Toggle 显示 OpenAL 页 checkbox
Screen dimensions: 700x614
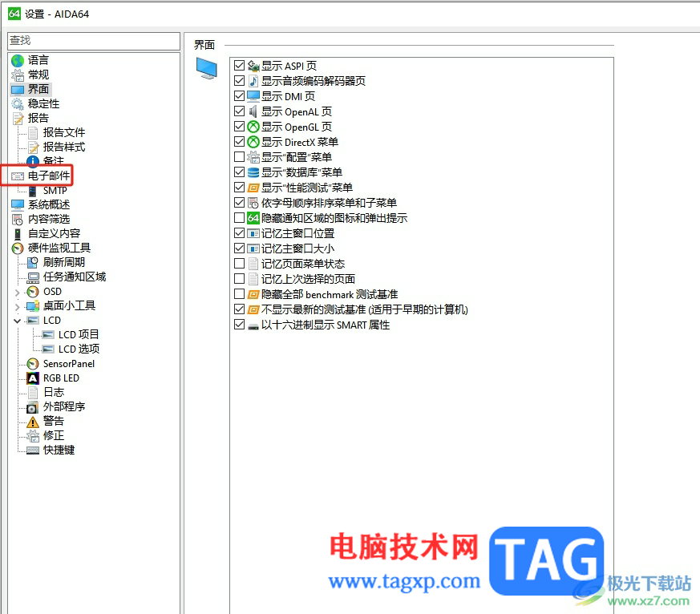pyautogui.click(x=239, y=111)
